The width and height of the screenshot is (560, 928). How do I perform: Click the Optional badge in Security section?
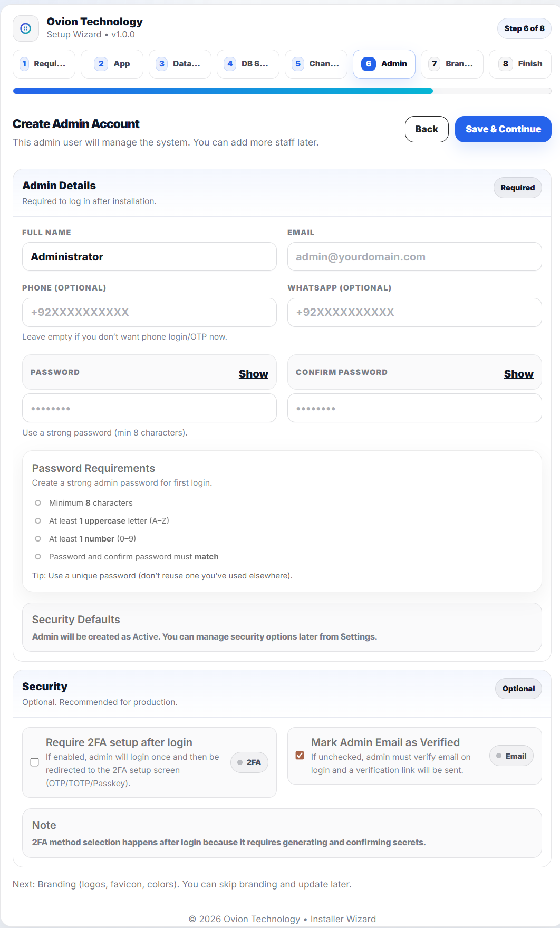pos(518,689)
